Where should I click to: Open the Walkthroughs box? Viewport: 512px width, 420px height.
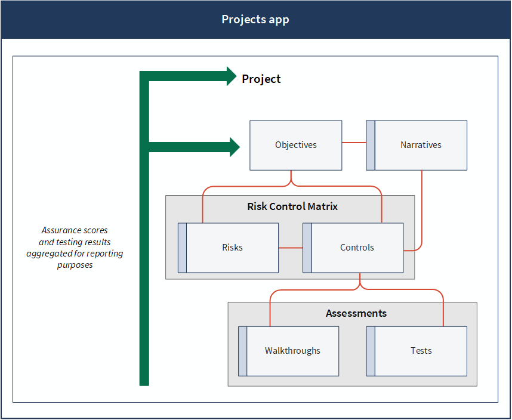click(289, 351)
